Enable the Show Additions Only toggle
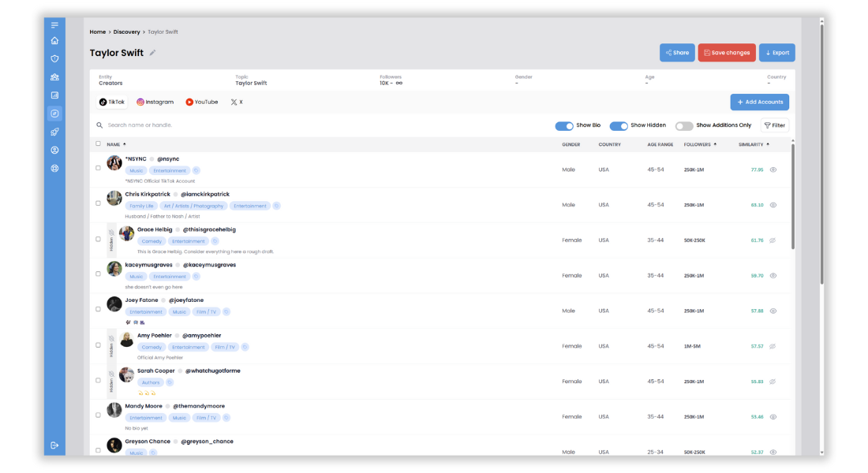The height and width of the screenshot is (473, 868). click(684, 125)
